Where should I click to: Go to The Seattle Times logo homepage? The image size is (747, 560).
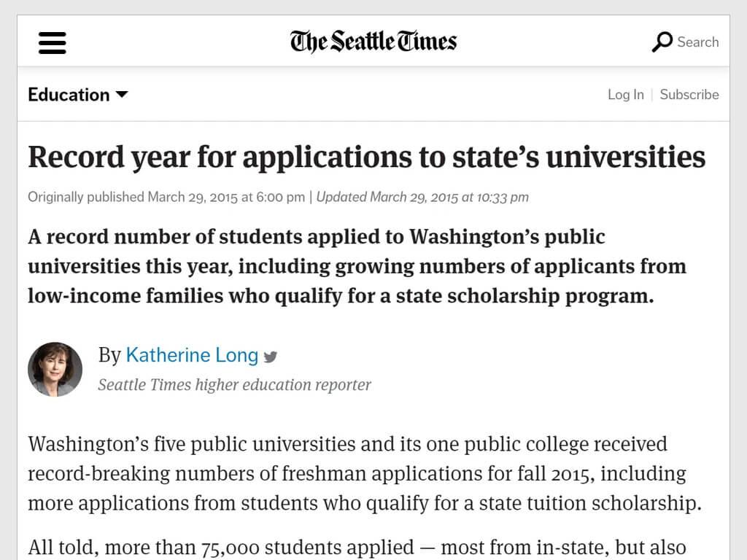pos(373,42)
